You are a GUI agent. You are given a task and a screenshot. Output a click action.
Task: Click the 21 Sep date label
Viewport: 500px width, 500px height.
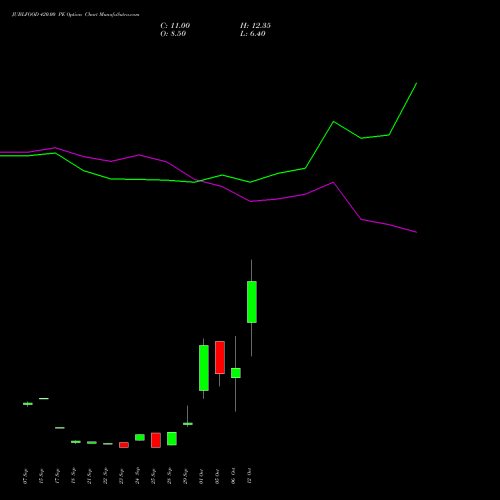pyautogui.click(x=90, y=476)
